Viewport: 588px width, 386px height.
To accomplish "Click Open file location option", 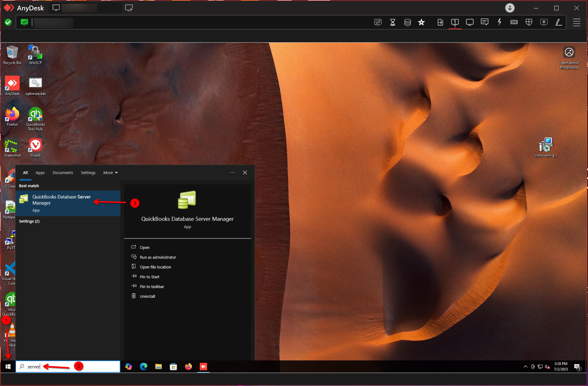I will [x=155, y=267].
